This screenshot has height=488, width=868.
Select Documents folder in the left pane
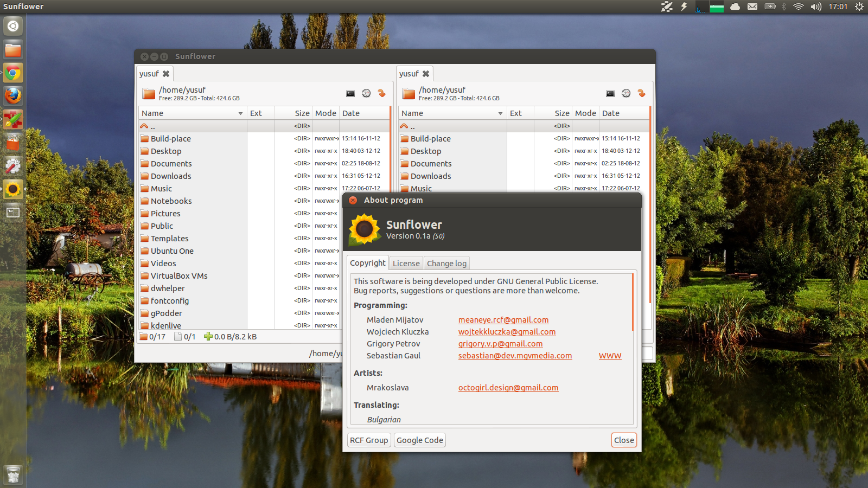264,164
